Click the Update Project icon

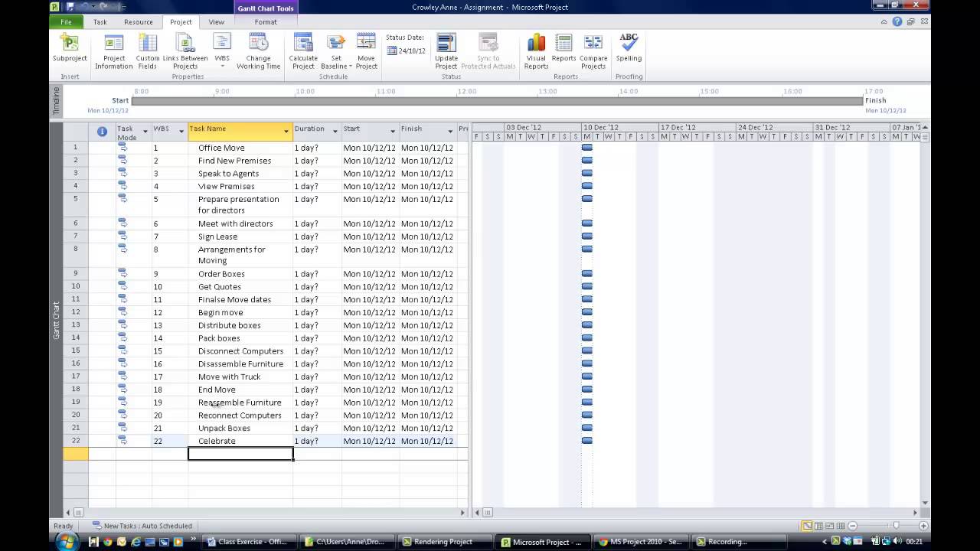point(446,51)
